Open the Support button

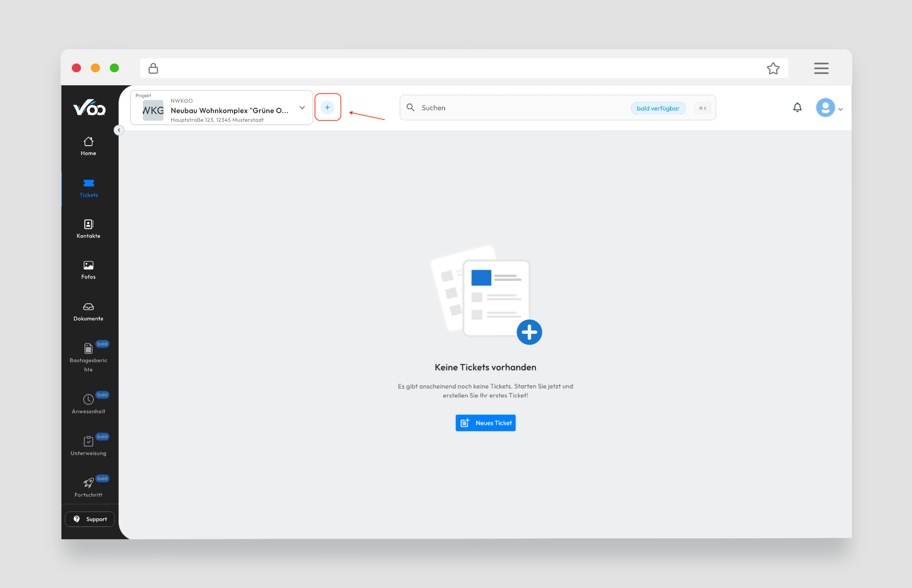[x=90, y=519]
